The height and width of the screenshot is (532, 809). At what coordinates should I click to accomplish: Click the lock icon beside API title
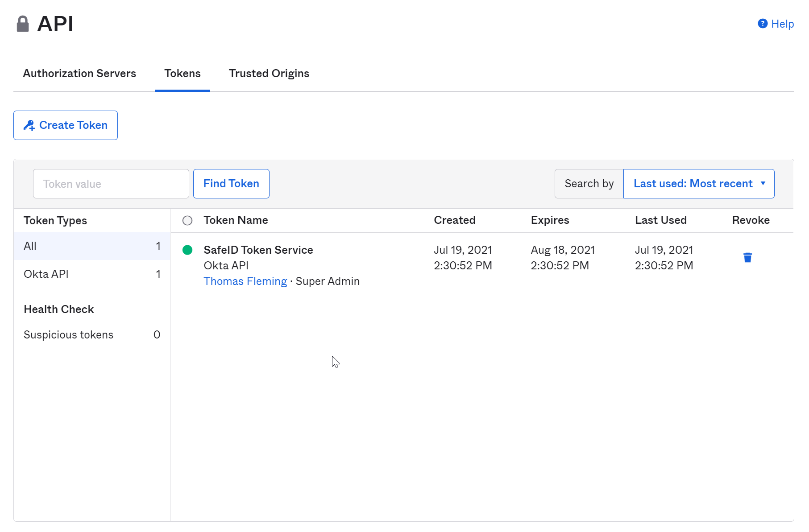tap(23, 24)
